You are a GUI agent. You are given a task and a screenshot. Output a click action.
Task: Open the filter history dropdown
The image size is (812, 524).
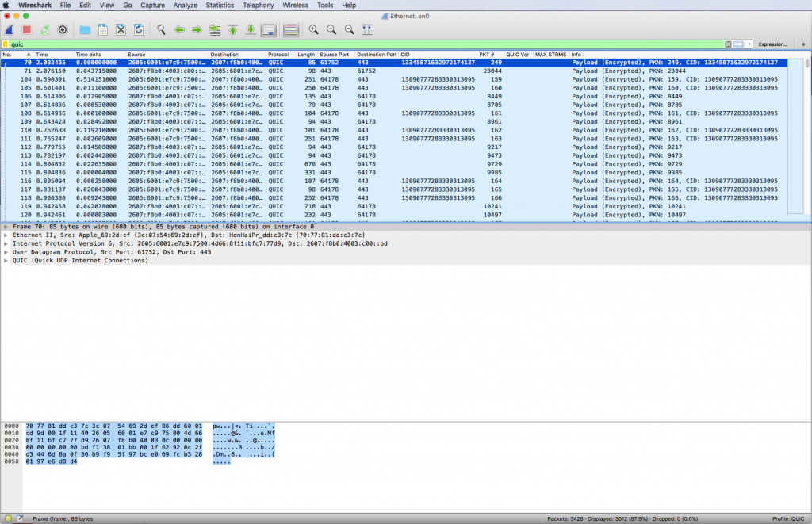(x=749, y=44)
